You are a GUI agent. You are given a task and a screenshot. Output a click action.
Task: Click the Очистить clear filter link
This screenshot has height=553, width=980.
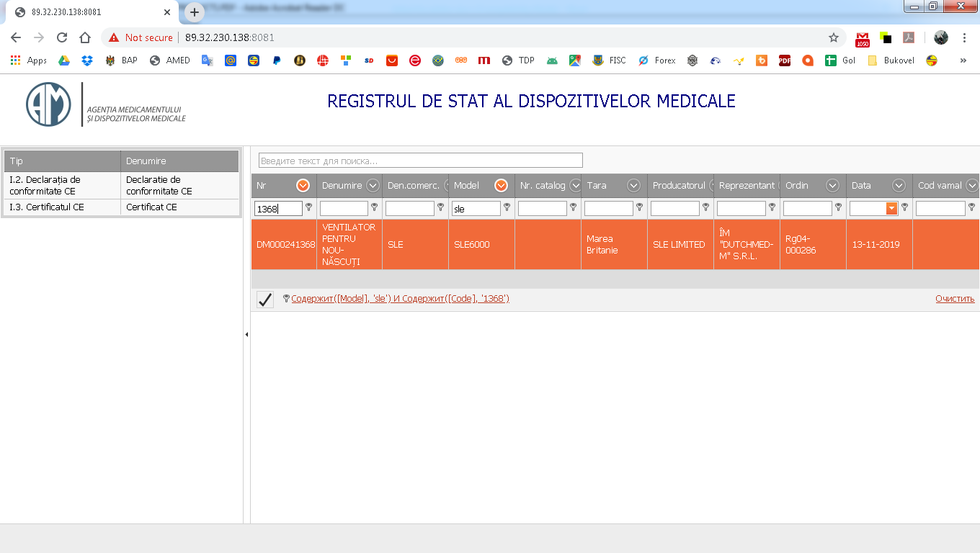pyautogui.click(x=955, y=299)
